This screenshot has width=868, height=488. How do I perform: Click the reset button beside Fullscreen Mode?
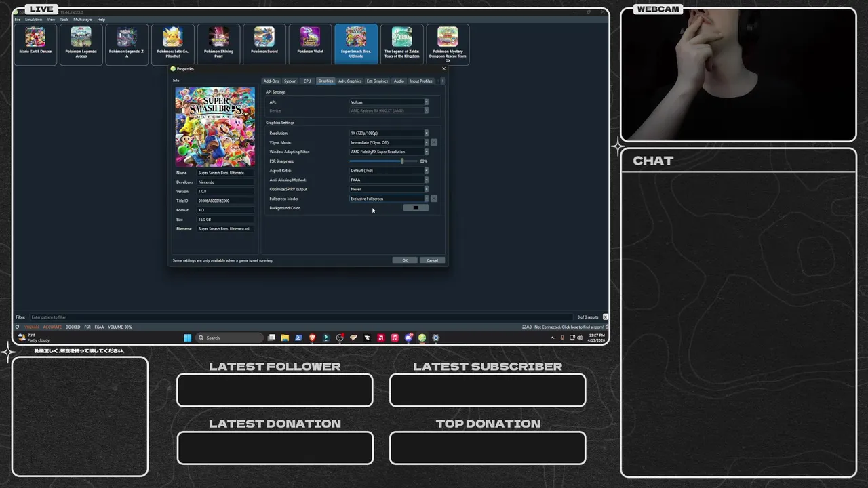[434, 199]
